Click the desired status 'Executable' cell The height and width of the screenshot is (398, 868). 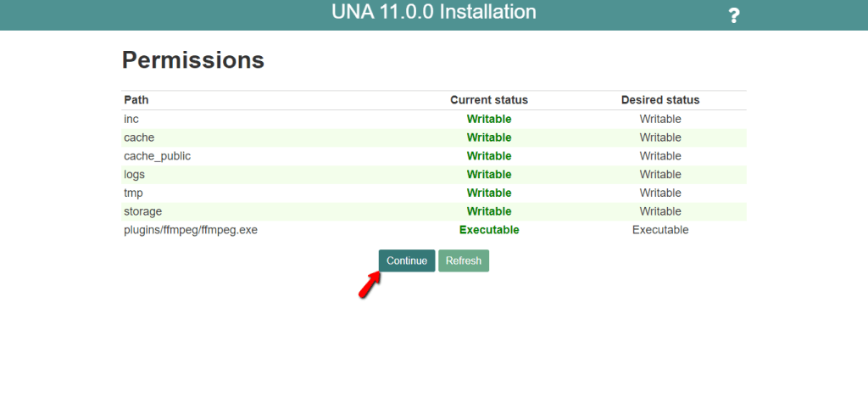[660, 230]
